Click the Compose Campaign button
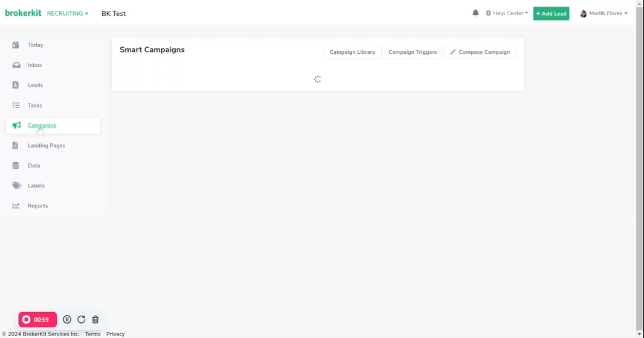 (x=480, y=52)
